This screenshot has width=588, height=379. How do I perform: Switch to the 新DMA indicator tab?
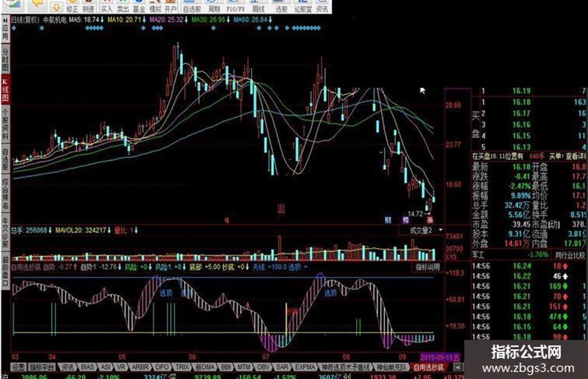click(205, 367)
